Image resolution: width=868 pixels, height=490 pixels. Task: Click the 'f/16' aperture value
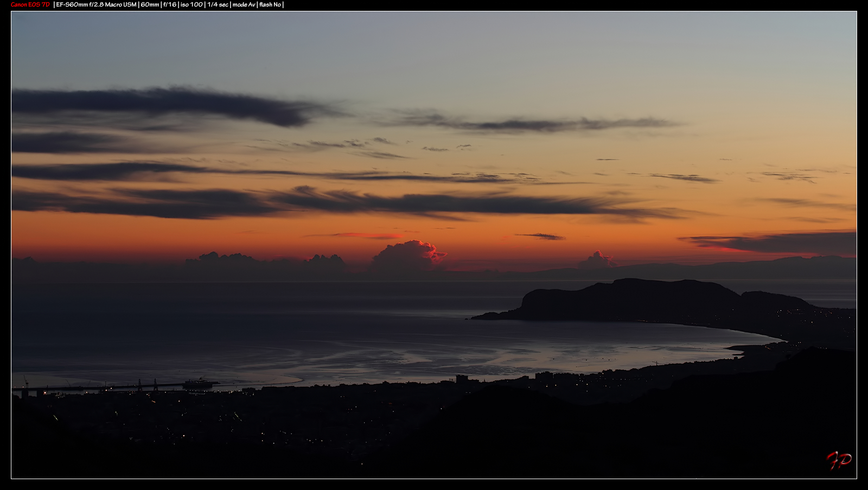170,4
